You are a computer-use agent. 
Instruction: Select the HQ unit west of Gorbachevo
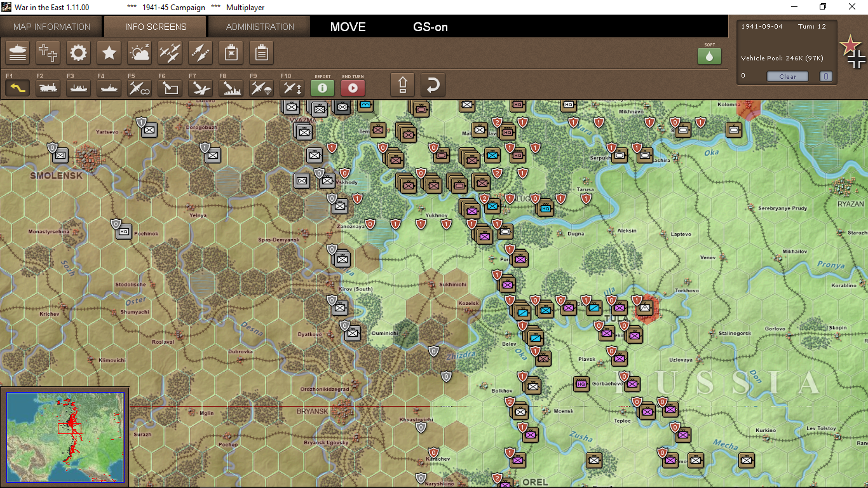(581, 384)
